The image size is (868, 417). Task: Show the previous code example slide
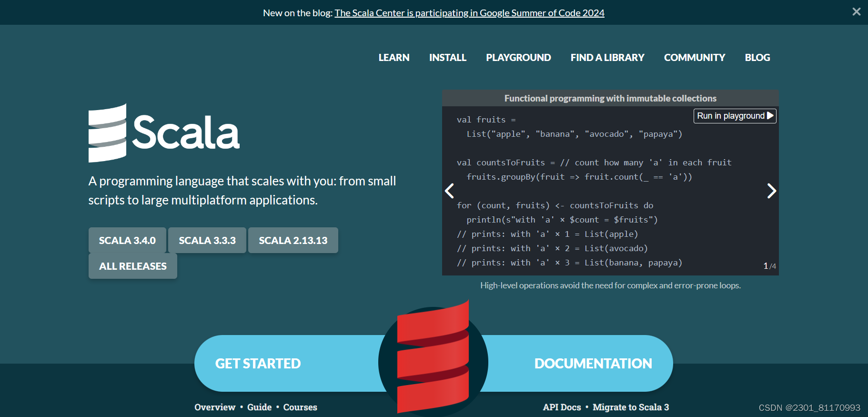pos(449,191)
